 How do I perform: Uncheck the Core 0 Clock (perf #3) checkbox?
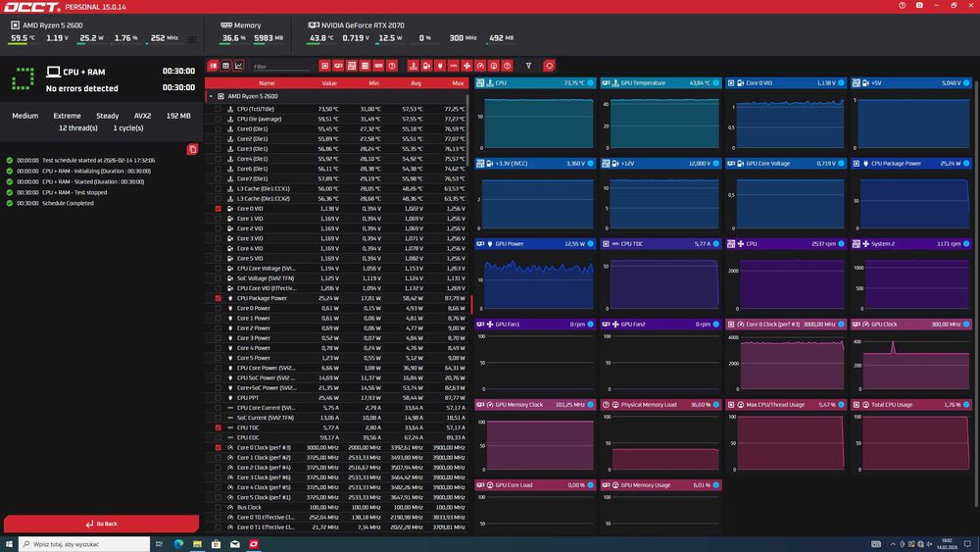tap(219, 448)
